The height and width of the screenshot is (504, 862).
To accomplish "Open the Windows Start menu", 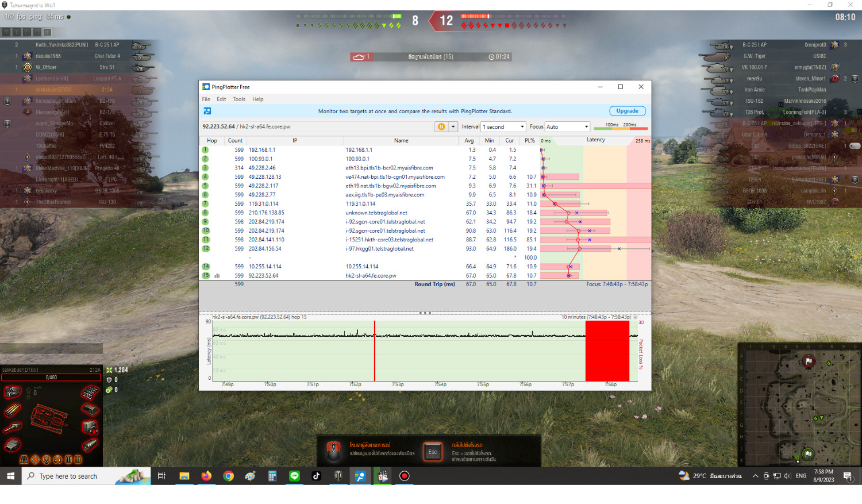I will [10, 476].
